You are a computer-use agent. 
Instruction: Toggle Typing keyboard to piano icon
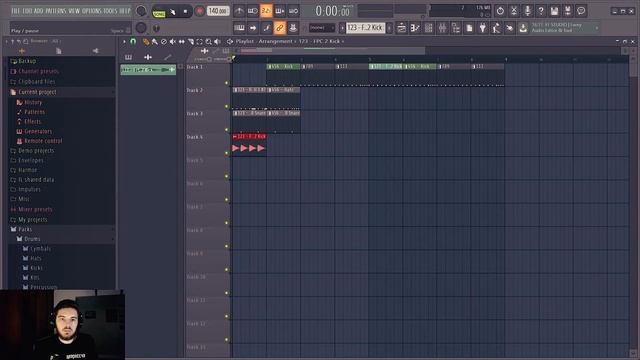click(239, 28)
